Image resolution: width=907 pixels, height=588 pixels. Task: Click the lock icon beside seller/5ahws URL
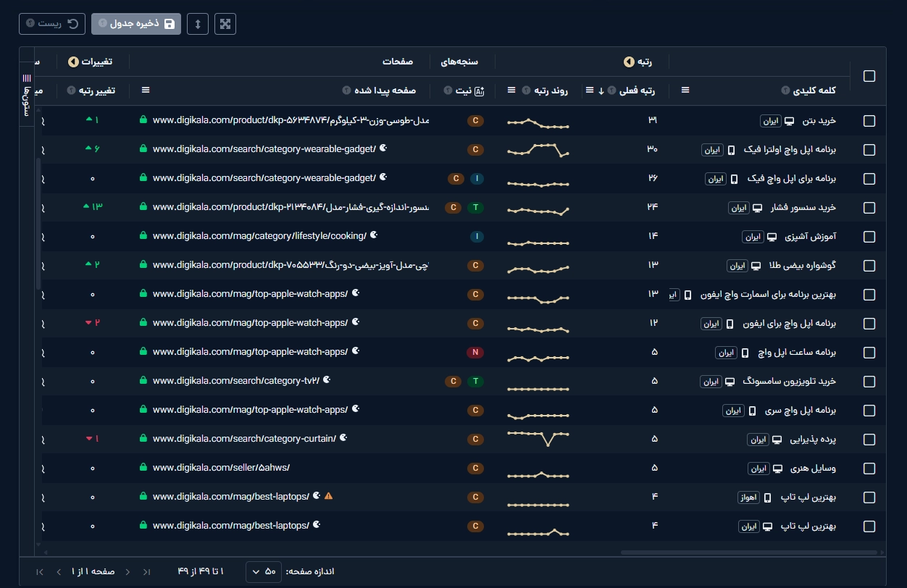click(x=143, y=467)
